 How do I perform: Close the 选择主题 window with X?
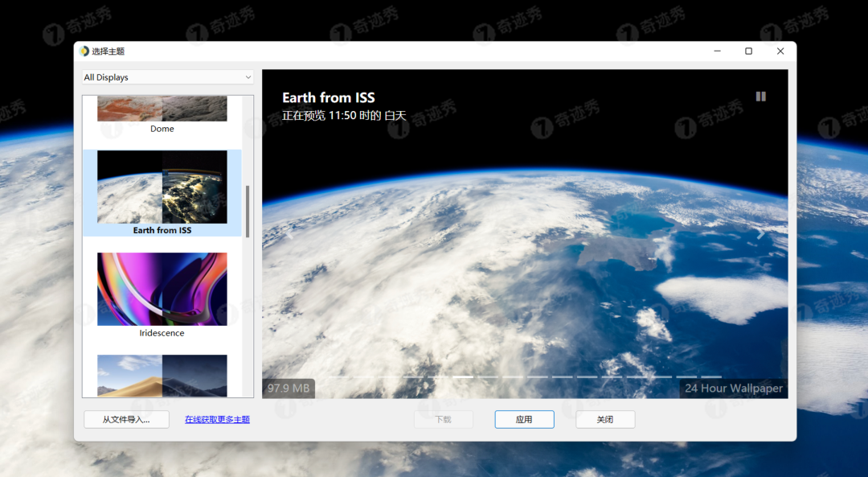click(780, 51)
